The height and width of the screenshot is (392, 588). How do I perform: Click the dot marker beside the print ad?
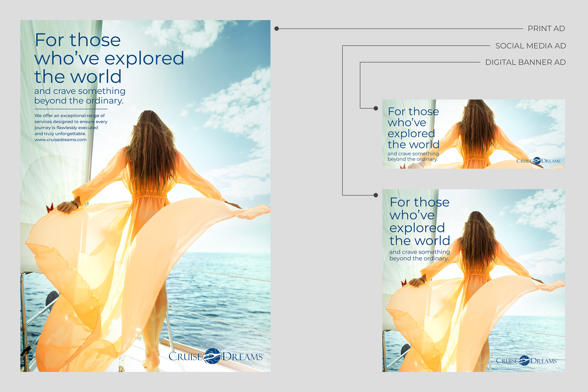pyautogui.click(x=277, y=29)
